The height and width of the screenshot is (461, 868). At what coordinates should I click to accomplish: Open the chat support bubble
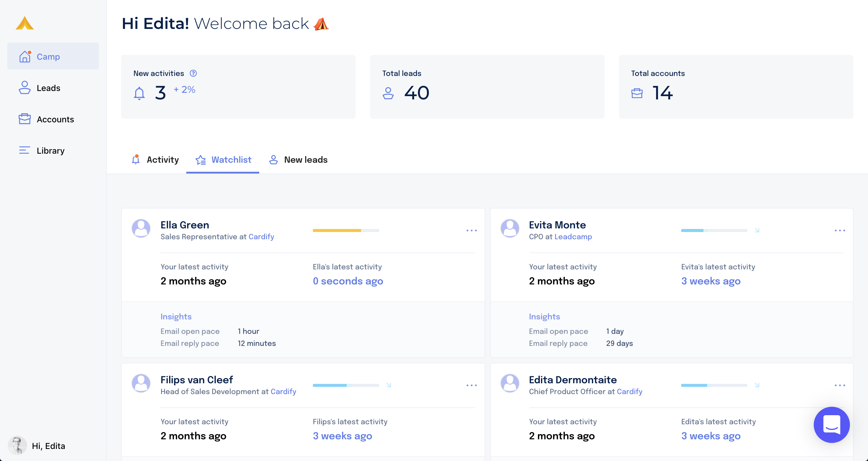point(831,425)
